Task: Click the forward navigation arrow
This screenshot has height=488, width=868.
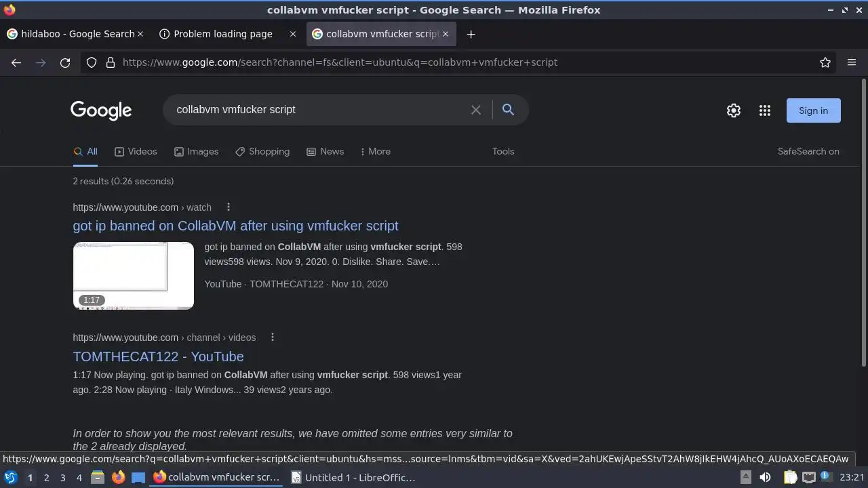Action: tap(41, 62)
